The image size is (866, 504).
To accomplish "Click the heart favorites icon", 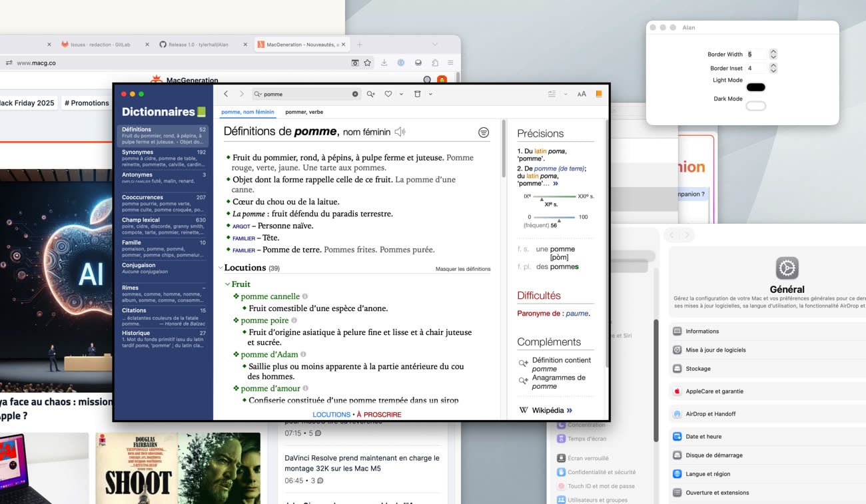I will coord(388,95).
